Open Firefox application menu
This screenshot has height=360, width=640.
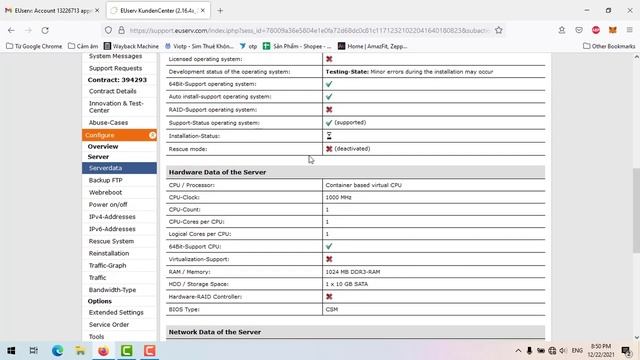point(629,30)
